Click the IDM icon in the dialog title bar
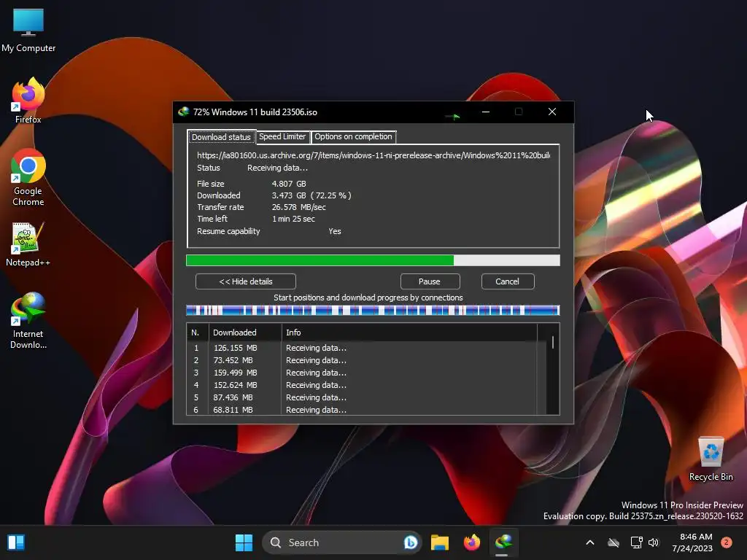 (x=183, y=112)
